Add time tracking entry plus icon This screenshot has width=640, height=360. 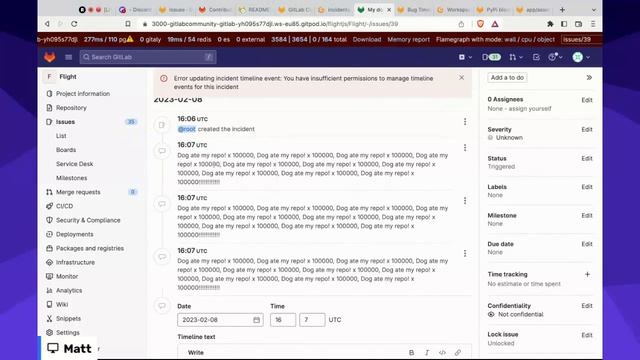[x=587, y=274]
